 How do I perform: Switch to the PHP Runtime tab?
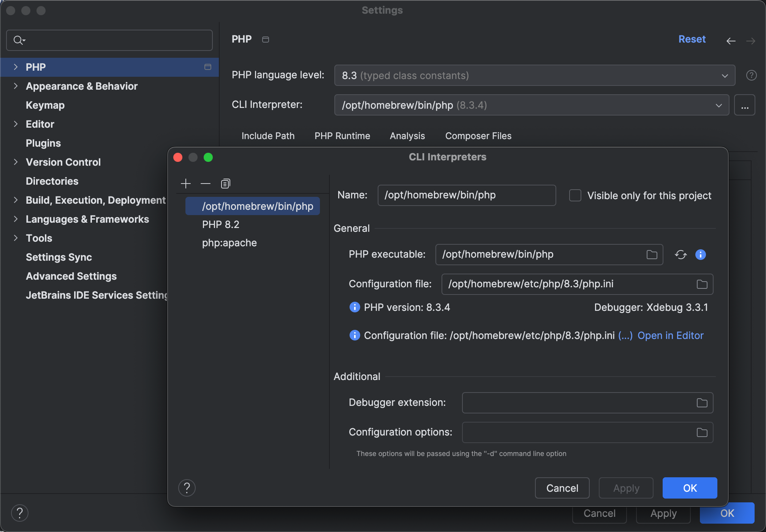[342, 136]
